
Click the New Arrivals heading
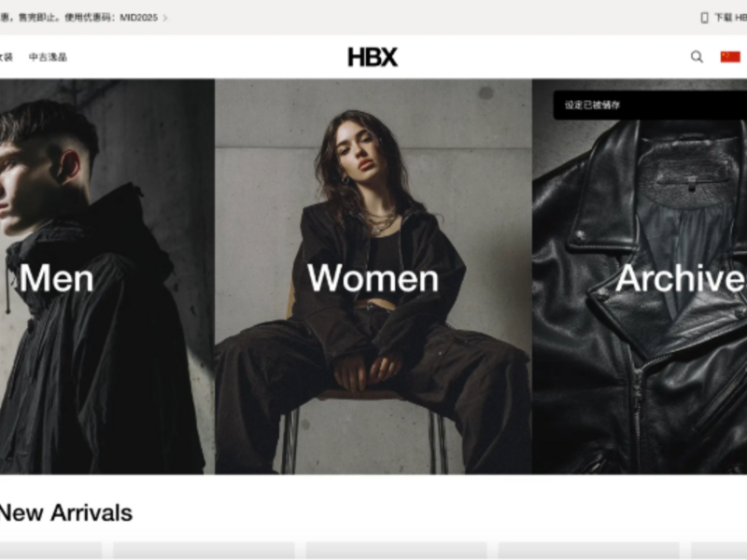pos(65,512)
